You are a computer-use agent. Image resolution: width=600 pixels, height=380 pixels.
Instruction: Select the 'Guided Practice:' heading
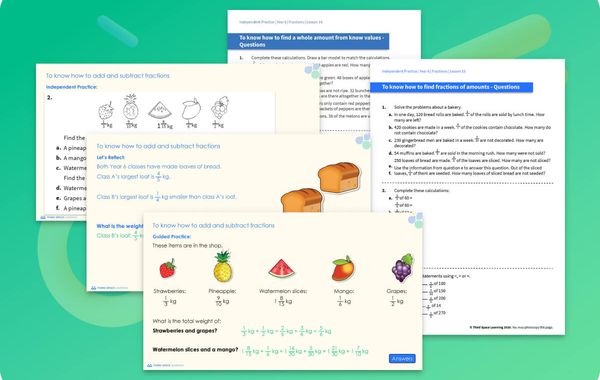pos(171,236)
